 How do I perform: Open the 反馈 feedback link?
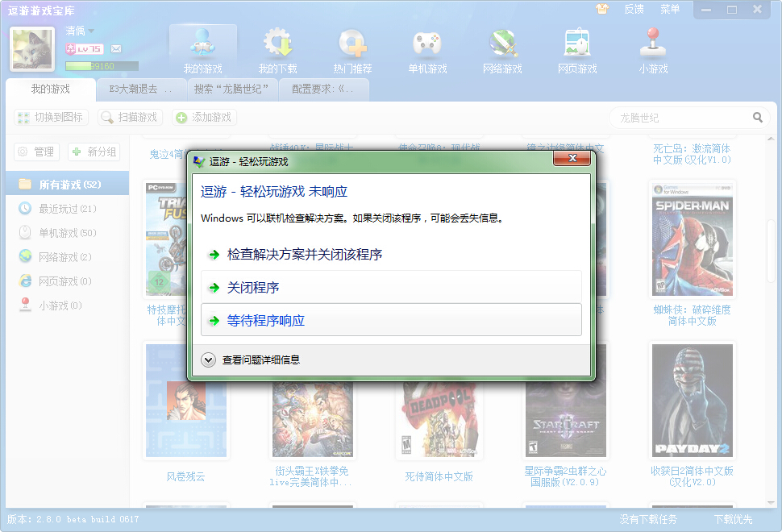(634, 9)
